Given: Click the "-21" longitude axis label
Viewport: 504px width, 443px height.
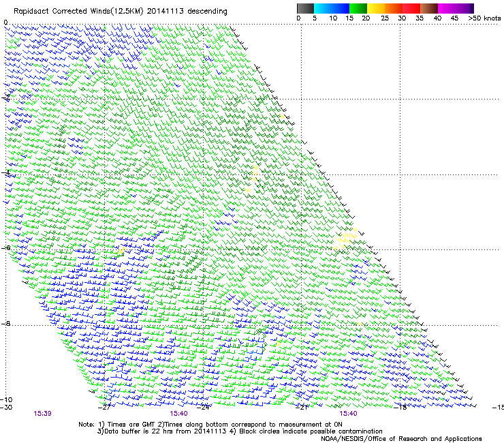Looking at the screenshot, I should (x=302, y=408).
